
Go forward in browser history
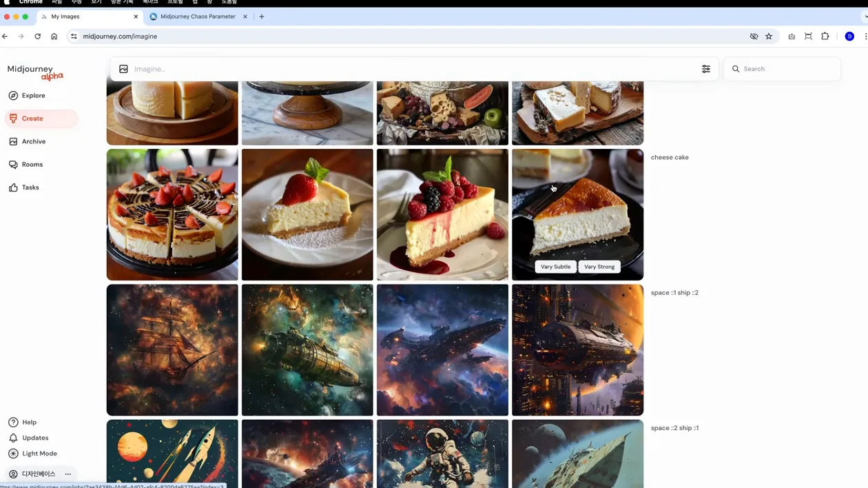(21, 37)
